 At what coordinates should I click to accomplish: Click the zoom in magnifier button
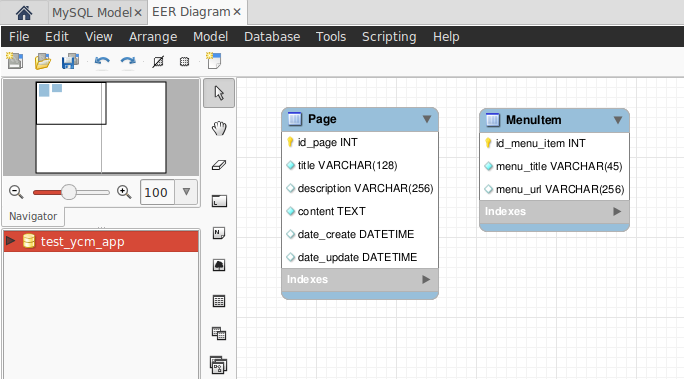point(124,192)
